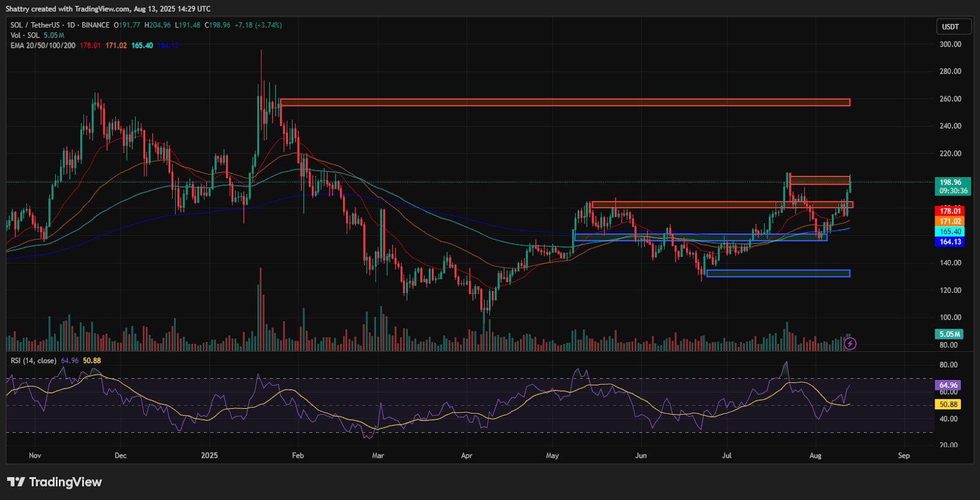This screenshot has height=500, width=980.
Task: Click the red EMA value 178.01 in the legend
Action: click(90, 45)
